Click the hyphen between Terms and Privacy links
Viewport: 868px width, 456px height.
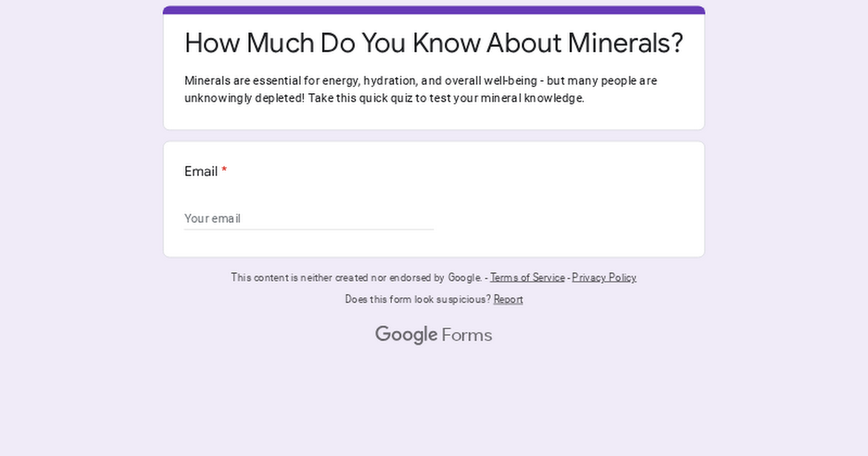(x=569, y=277)
